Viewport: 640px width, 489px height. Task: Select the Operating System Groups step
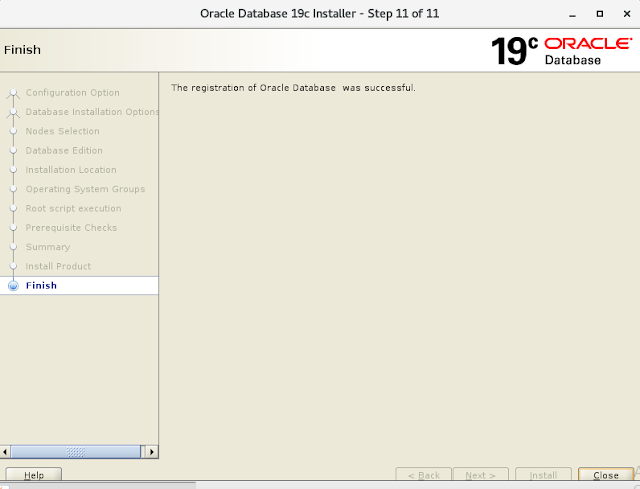(85, 189)
